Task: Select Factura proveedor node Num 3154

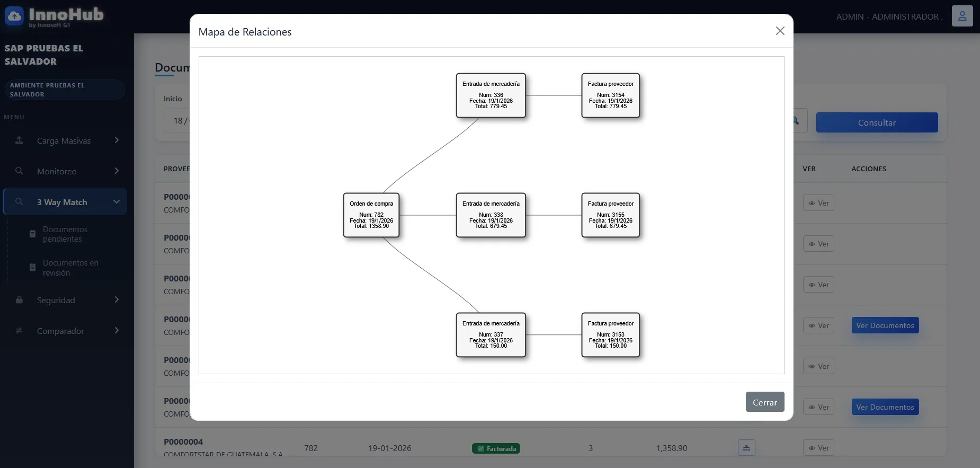Action: (611, 95)
